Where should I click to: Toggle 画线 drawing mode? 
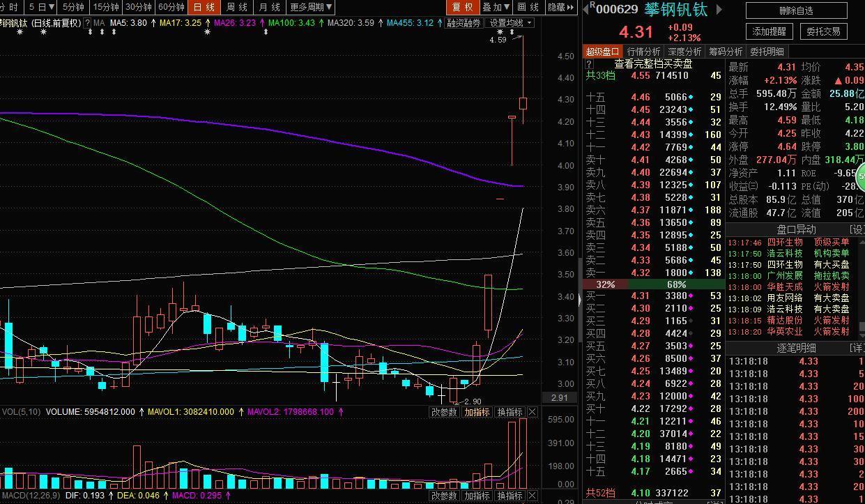pyautogui.click(x=528, y=7)
